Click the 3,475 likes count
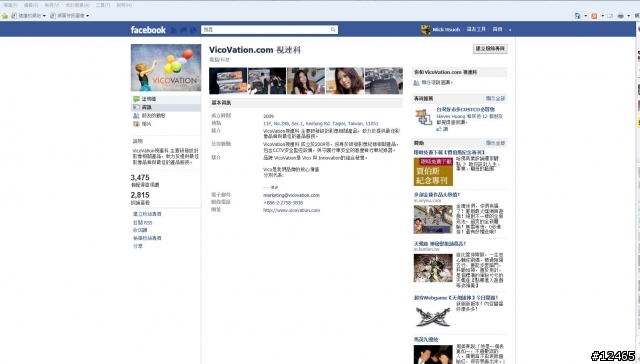640x364 pixels. pyautogui.click(x=140, y=178)
